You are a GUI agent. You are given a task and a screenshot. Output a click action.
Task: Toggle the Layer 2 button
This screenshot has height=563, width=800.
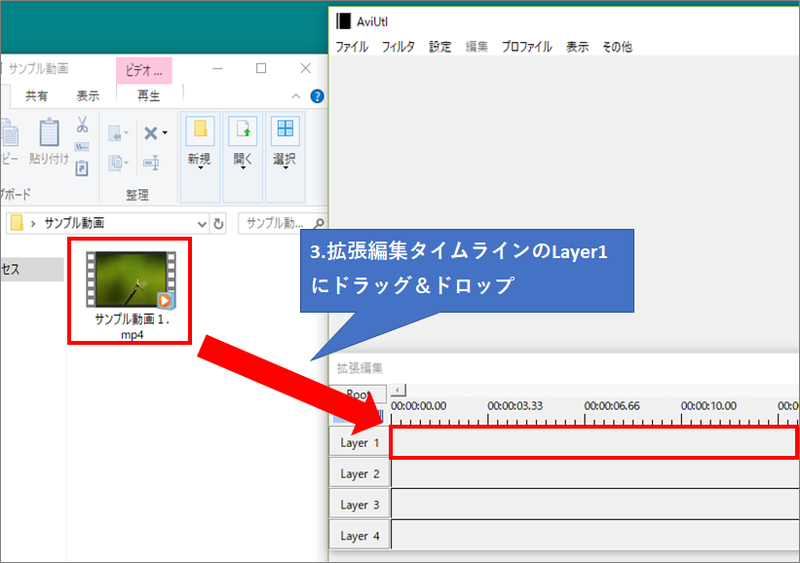360,474
